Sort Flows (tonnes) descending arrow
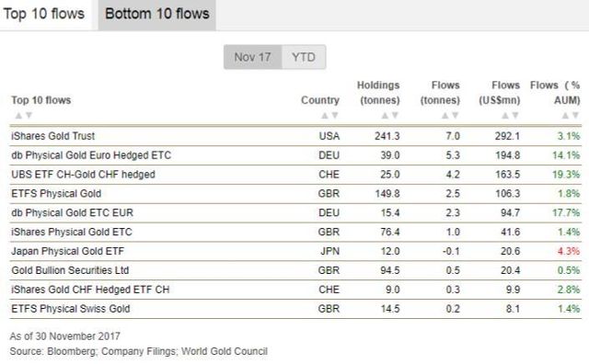The image size is (589, 364). pyautogui.click(x=456, y=116)
